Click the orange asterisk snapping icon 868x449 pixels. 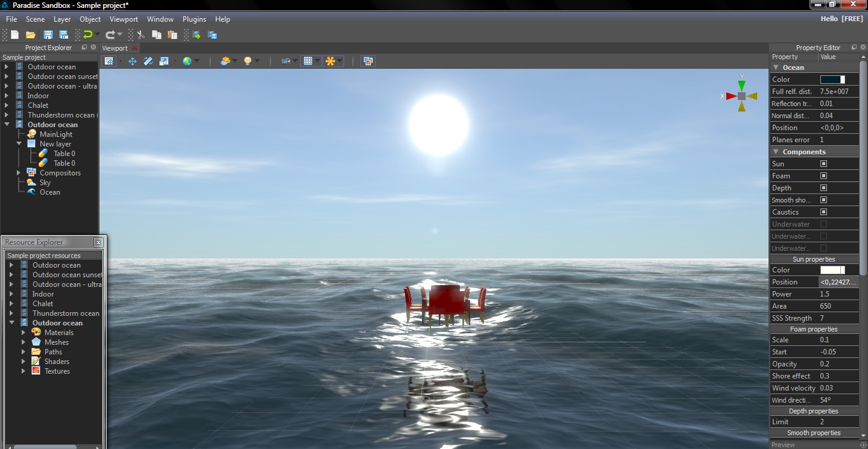(x=330, y=61)
